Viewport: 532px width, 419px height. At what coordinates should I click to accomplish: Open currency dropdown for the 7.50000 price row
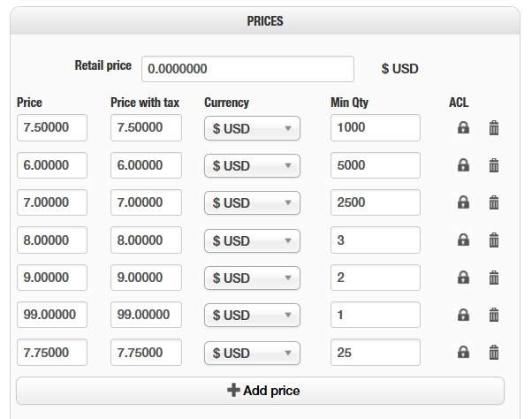point(252,128)
